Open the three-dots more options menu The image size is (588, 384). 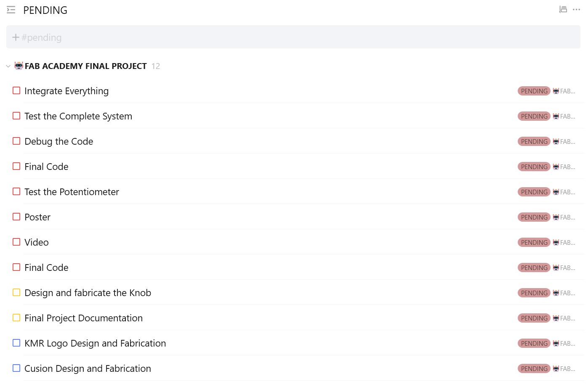click(576, 9)
